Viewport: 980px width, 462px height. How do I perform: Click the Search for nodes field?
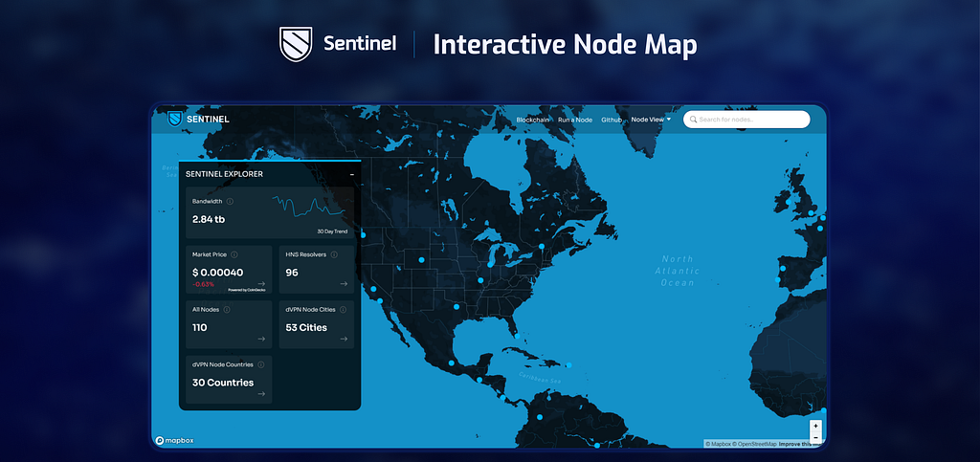pos(746,120)
